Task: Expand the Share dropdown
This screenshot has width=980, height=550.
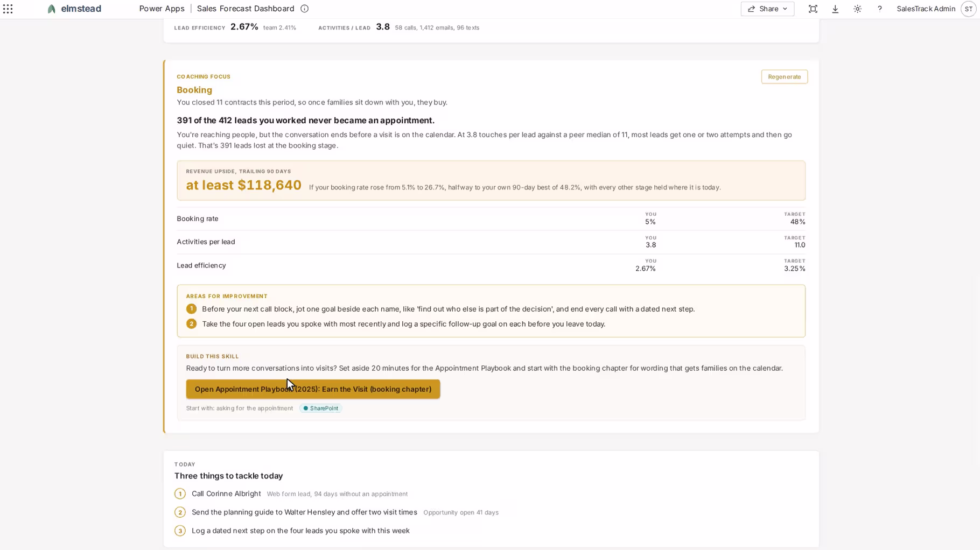Action: tap(767, 9)
